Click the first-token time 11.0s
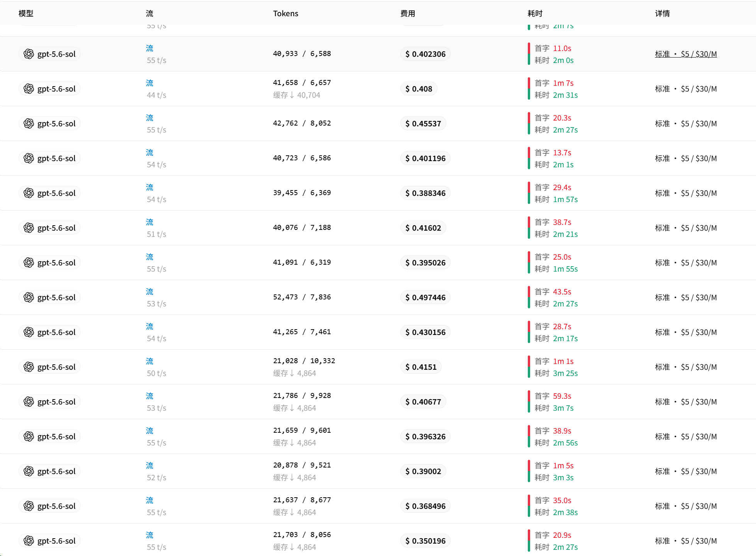Viewport: 756px width, 556px height. [562, 48]
